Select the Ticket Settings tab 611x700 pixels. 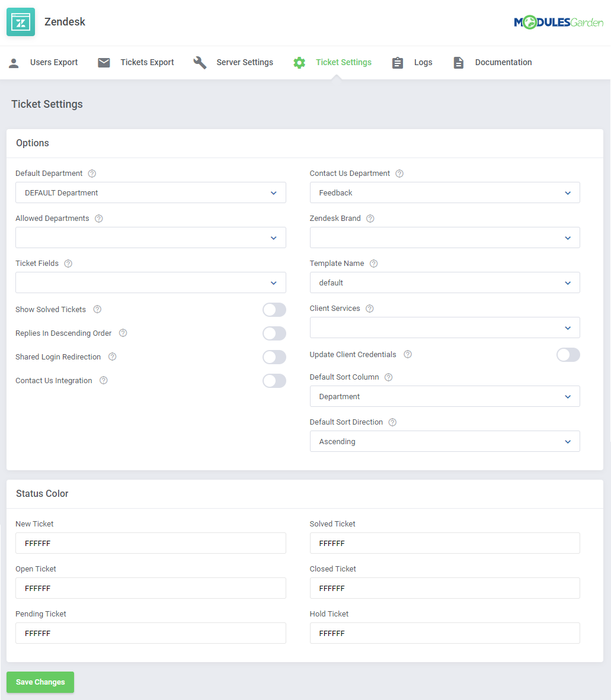(x=332, y=63)
